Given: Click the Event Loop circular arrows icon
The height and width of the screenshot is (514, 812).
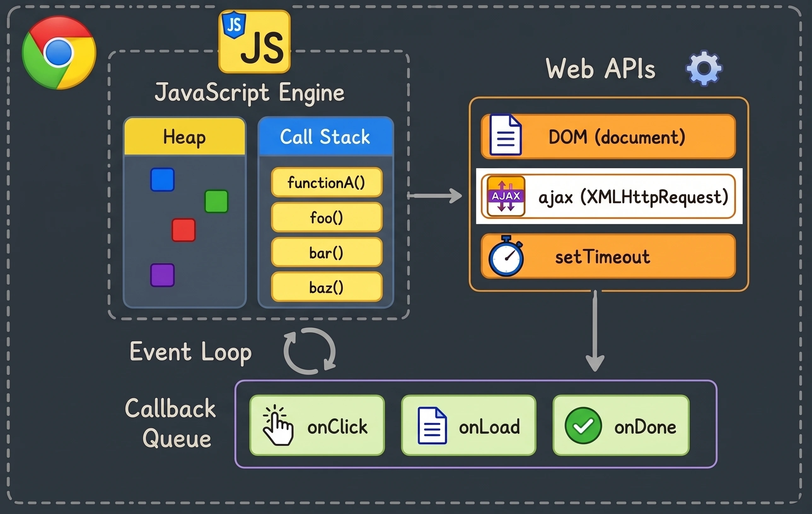Looking at the screenshot, I should pyautogui.click(x=310, y=351).
